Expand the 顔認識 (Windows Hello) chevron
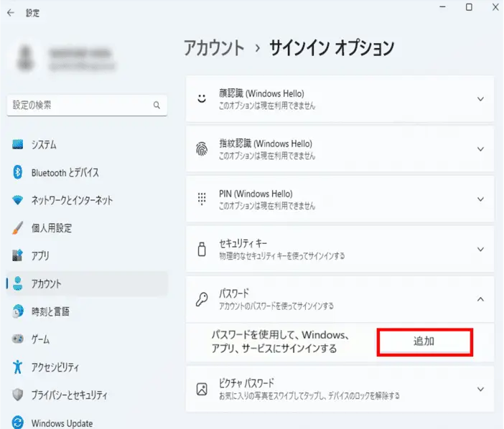Screen dimensions: 504x429 (x=480, y=99)
